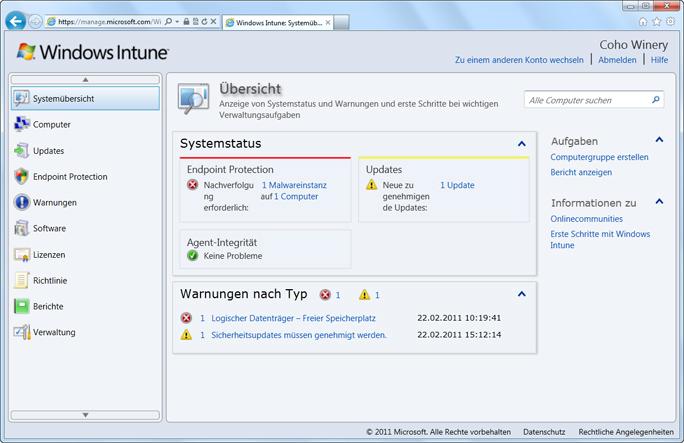Open the Computer section

coord(85,124)
